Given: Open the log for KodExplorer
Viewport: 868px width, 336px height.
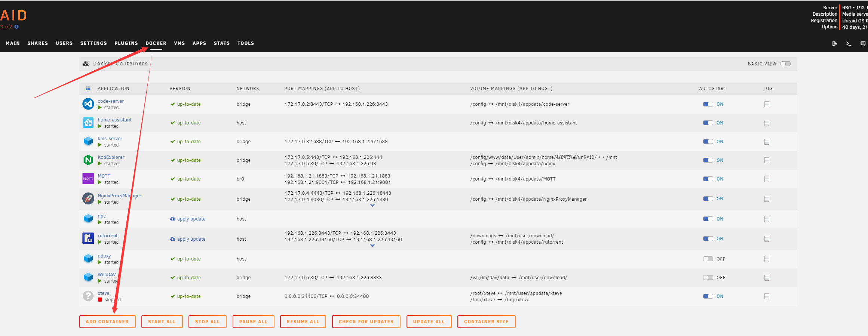Looking at the screenshot, I should [767, 160].
